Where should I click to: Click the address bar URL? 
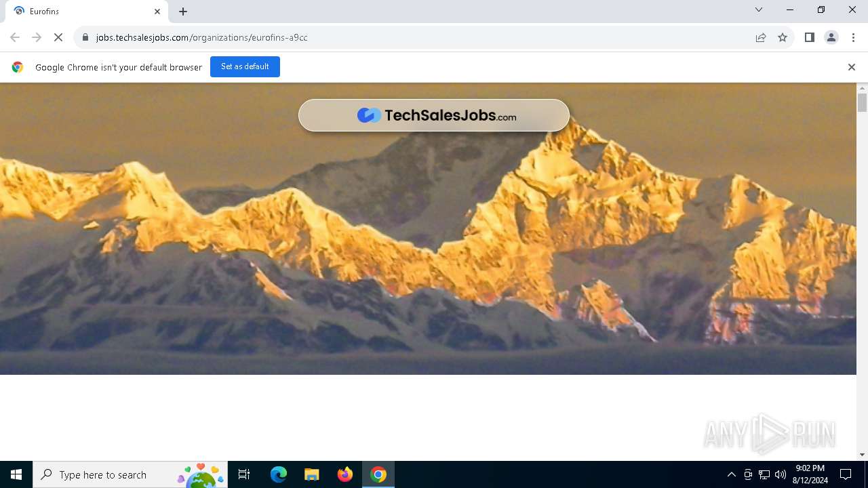pyautogui.click(x=202, y=37)
